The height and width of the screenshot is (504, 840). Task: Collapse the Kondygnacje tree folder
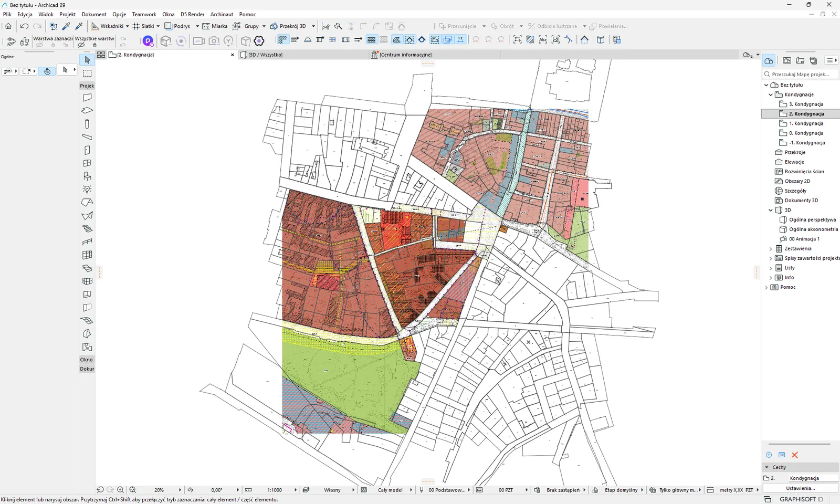(x=771, y=94)
